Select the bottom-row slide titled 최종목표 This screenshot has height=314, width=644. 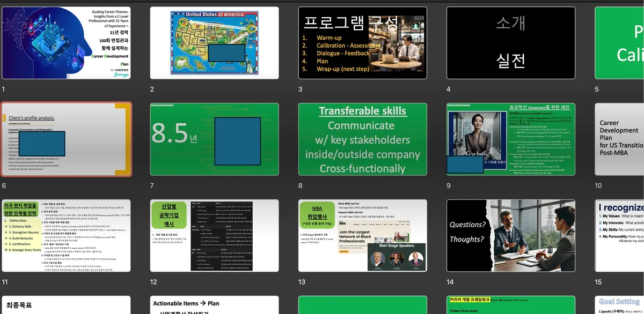[66, 305]
